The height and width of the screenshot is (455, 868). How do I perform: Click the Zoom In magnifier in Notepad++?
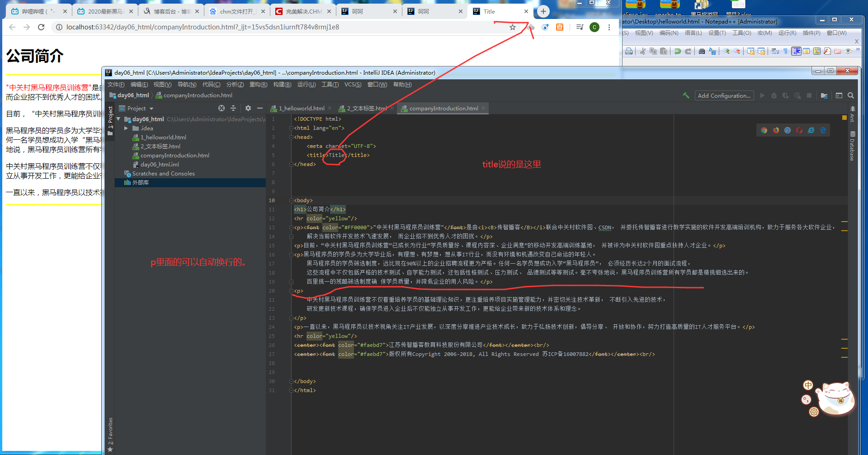coord(726,51)
